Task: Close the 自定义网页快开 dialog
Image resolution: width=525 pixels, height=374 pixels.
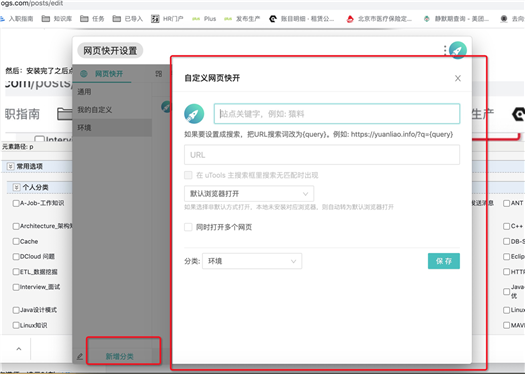Action: pos(458,78)
